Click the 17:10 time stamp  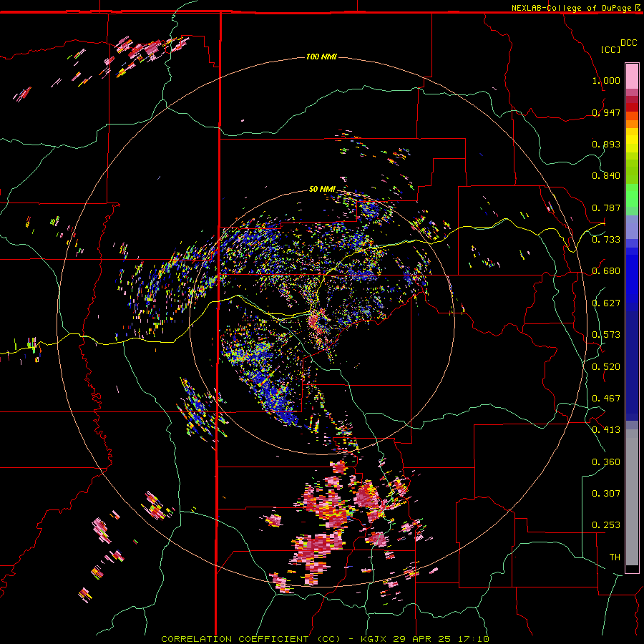point(474,639)
